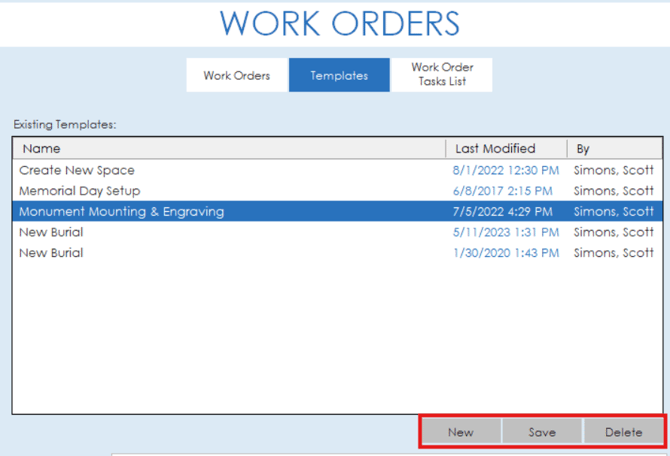Open the Templates tab
670x456 pixels.
click(x=339, y=75)
